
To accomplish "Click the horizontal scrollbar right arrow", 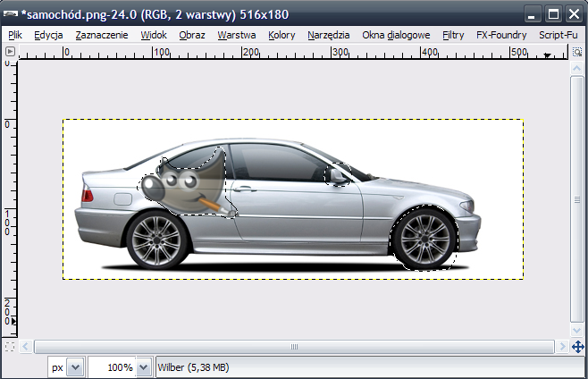I will [x=562, y=347].
